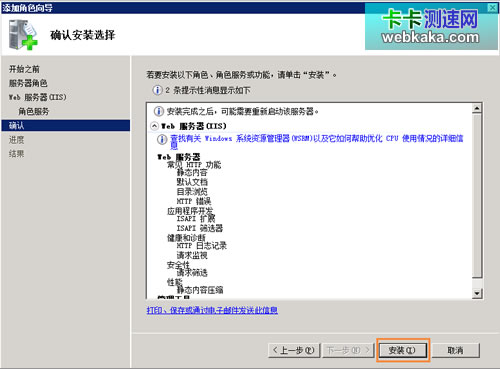500x369 pixels.
Task: Click the scroll down arrow in the list
Action: pyautogui.click(x=477, y=293)
